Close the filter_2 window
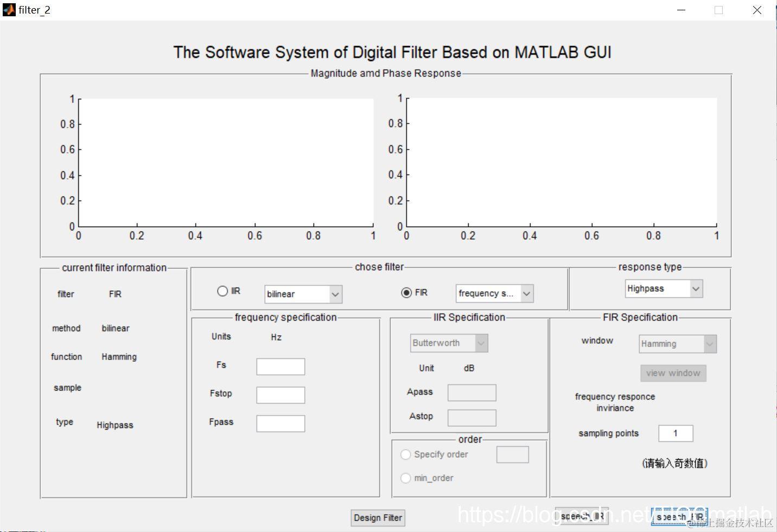This screenshot has width=777, height=532. (757, 10)
